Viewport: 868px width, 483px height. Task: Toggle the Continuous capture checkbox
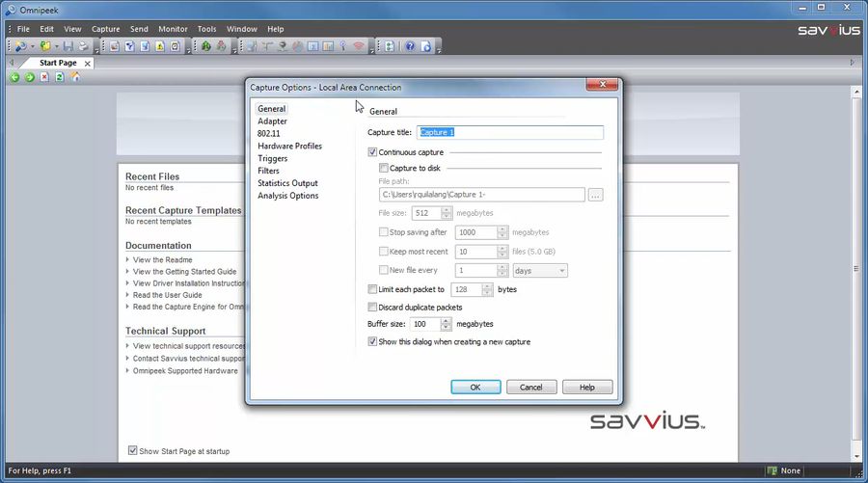tap(372, 152)
